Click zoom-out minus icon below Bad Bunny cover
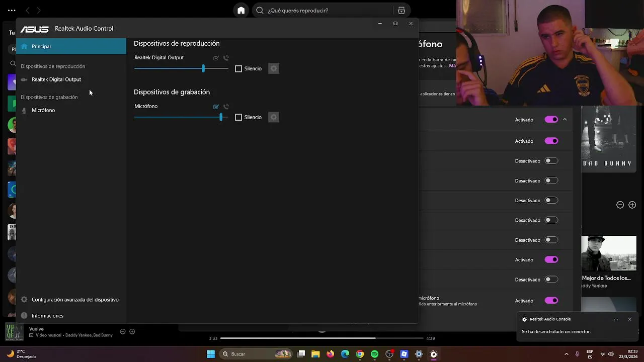The height and width of the screenshot is (362, 644). (620, 205)
